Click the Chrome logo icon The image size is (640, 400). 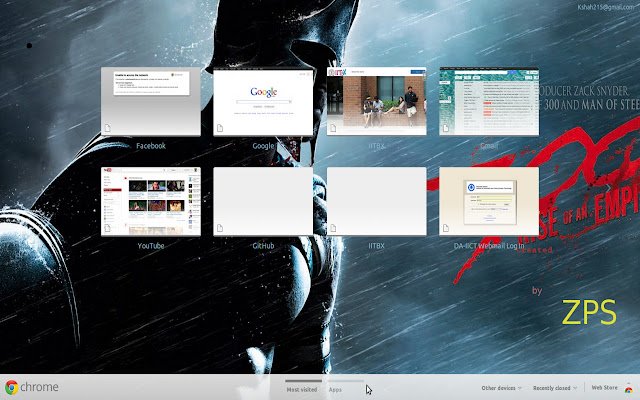pyautogui.click(x=11, y=387)
